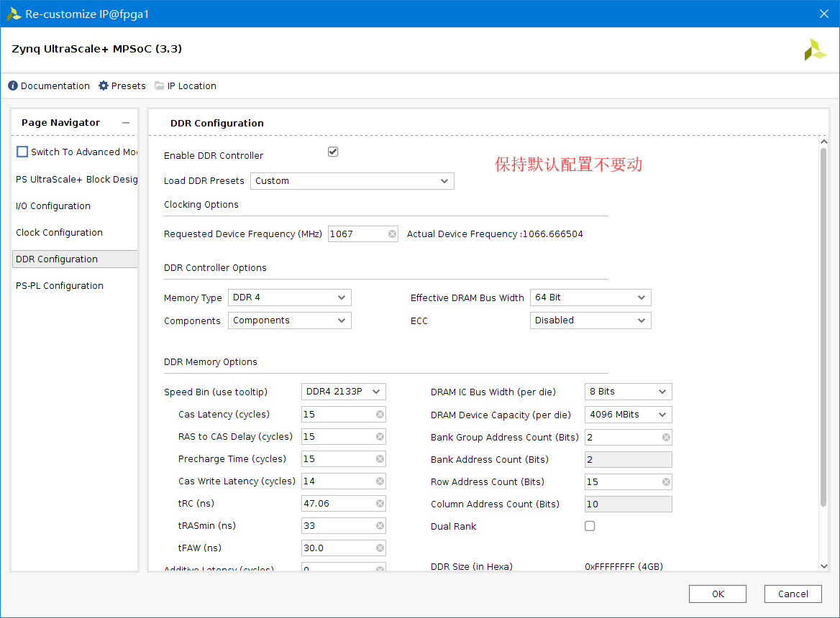Open the Components dropdown
Screen dimensions: 840x618
point(290,320)
